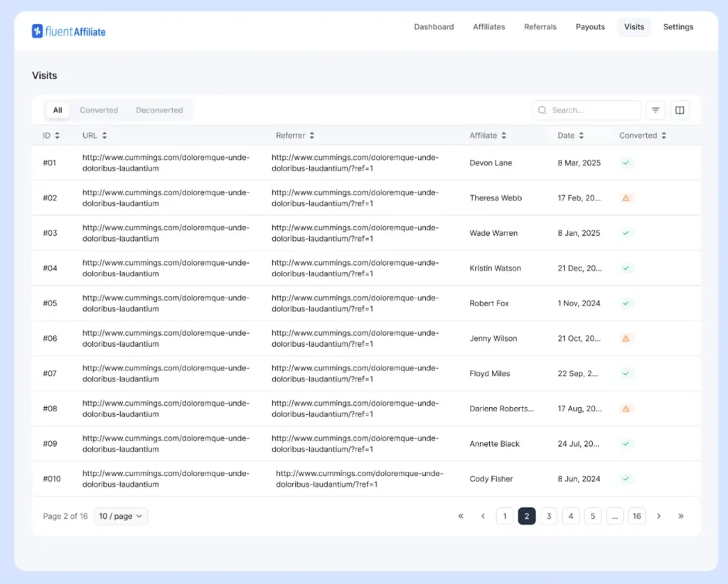
Task: Click the converted checkmark for Wade Warren
Action: pyautogui.click(x=626, y=233)
